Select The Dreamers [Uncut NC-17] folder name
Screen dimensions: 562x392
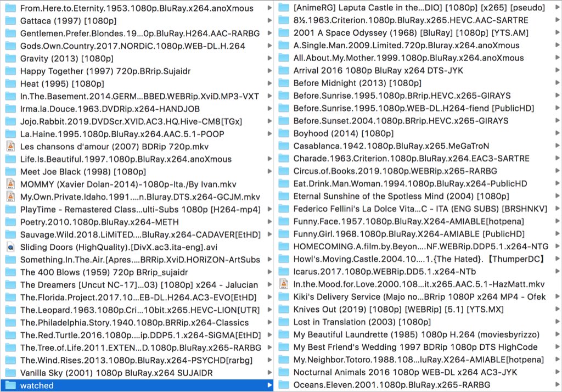click(x=139, y=285)
